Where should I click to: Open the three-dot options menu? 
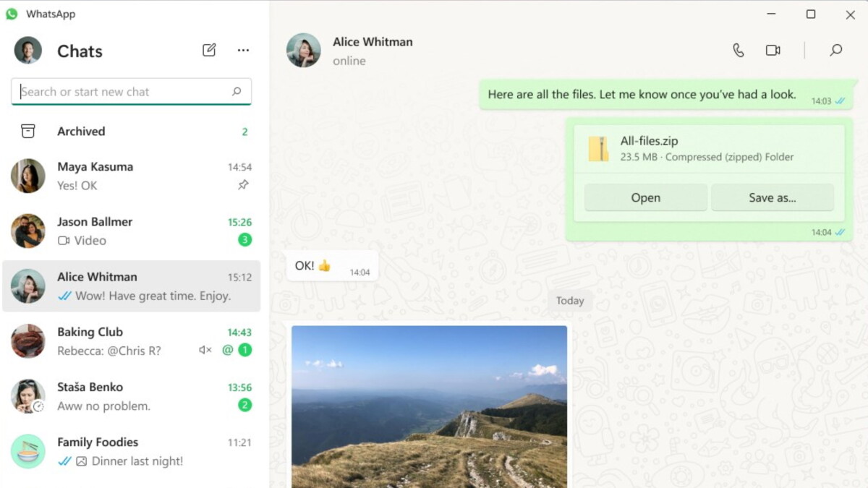[243, 50]
